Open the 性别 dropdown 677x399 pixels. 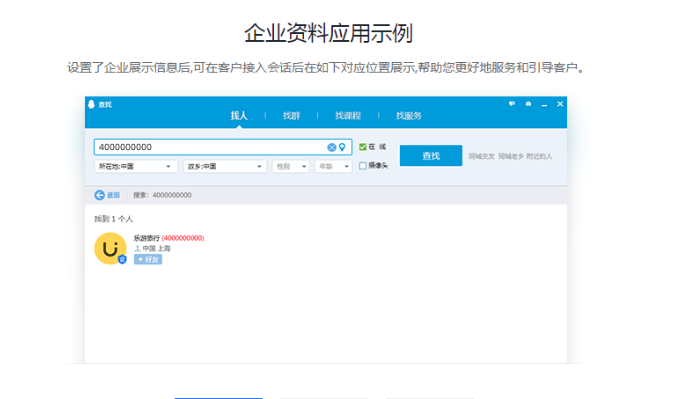pos(291,166)
